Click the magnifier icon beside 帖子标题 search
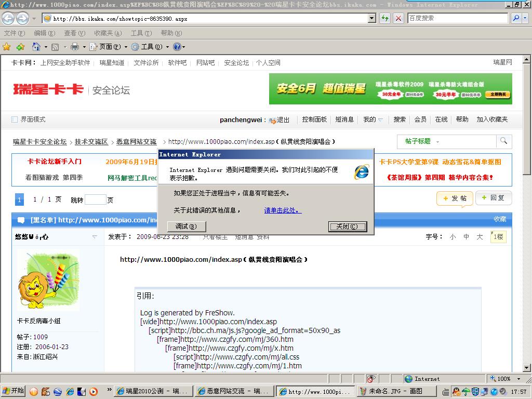Viewport: 532px width, 399px height. [x=504, y=141]
